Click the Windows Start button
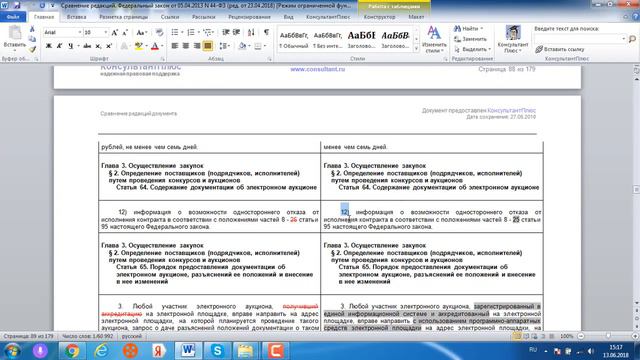Viewport: 640px width, 360px height. [12, 351]
